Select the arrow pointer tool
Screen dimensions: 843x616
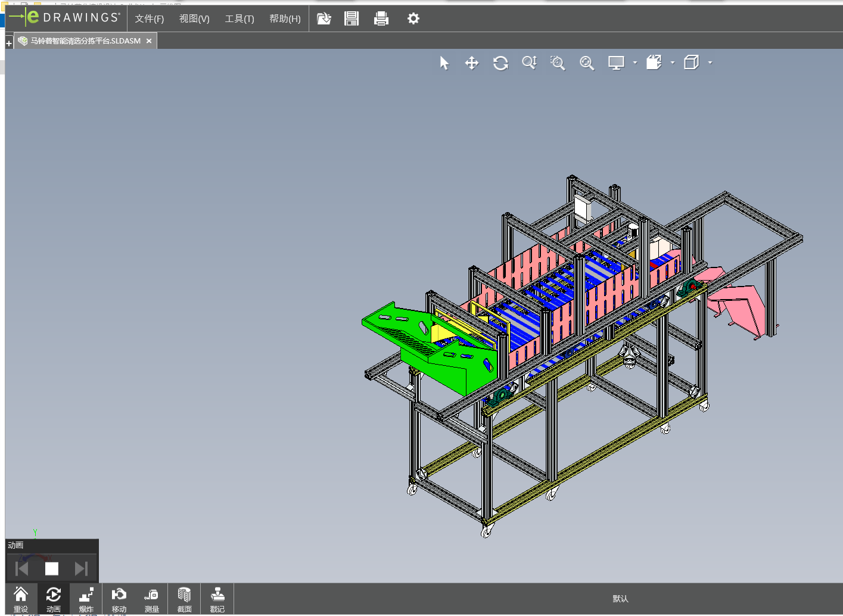pos(444,63)
